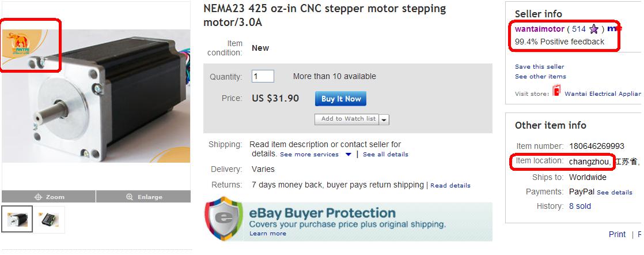The width and height of the screenshot is (644, 255).
Task: Click the Wantai store door icon
Action: click(x=556, y=91)
